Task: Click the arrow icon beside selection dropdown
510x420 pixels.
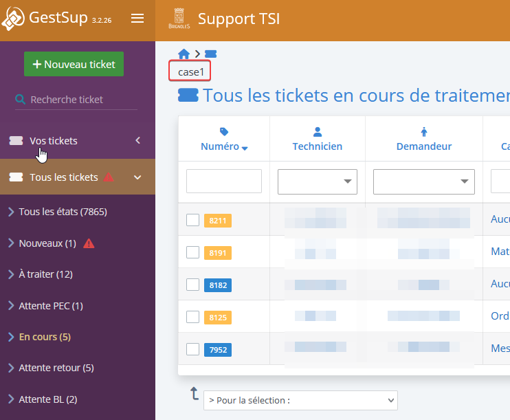Action: coord(195,393)
